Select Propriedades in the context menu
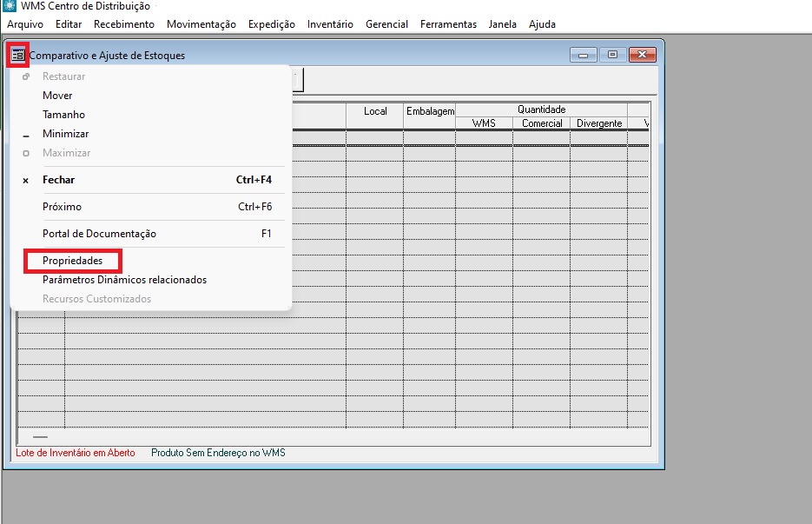812x524 pixels. 73,261
